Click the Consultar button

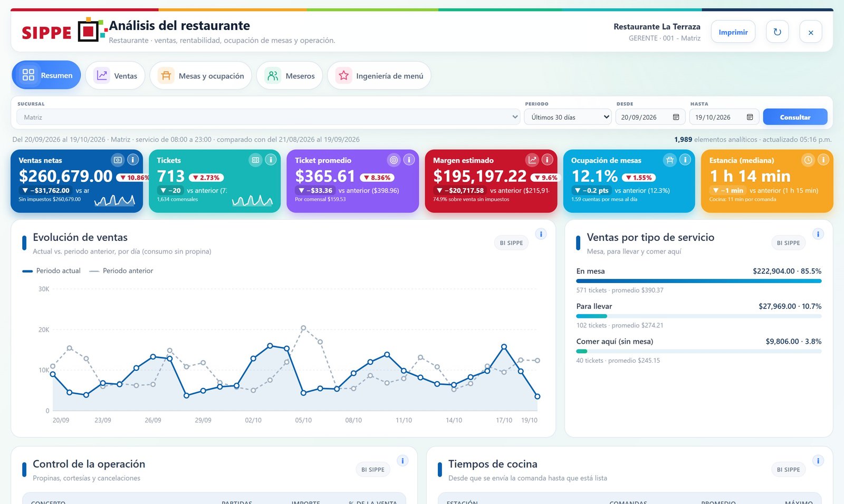(795, 117)
